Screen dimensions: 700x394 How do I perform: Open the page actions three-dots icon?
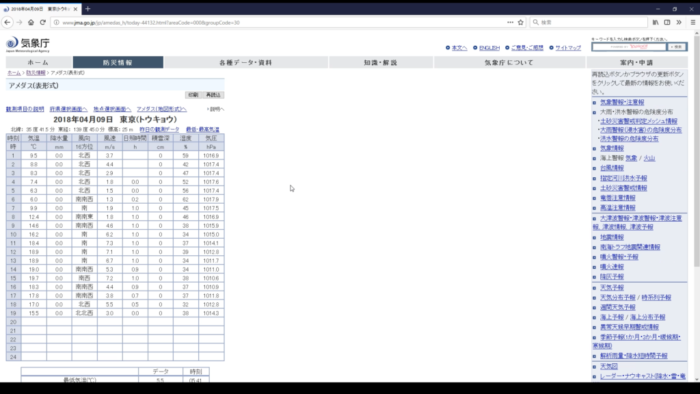510,22
